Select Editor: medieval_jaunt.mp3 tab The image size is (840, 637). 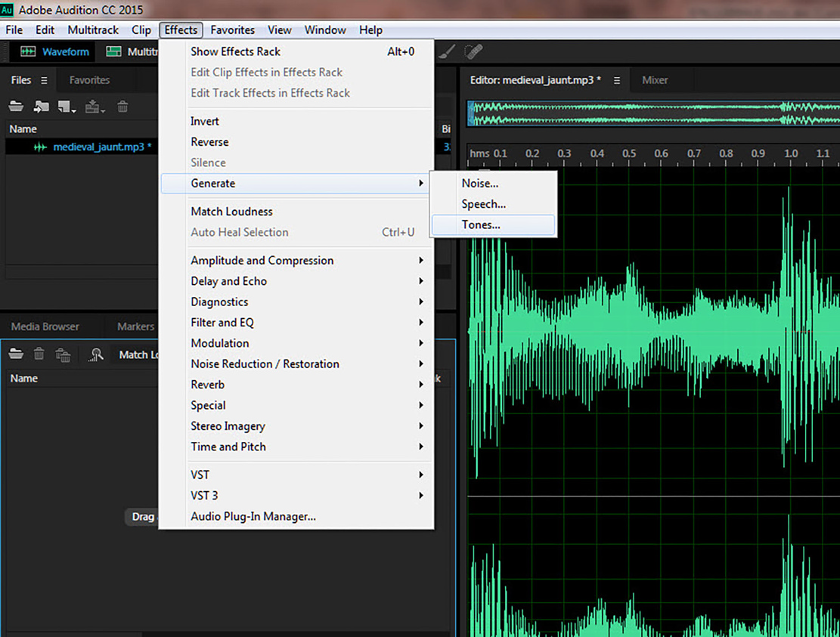click(x=535, y=80)
